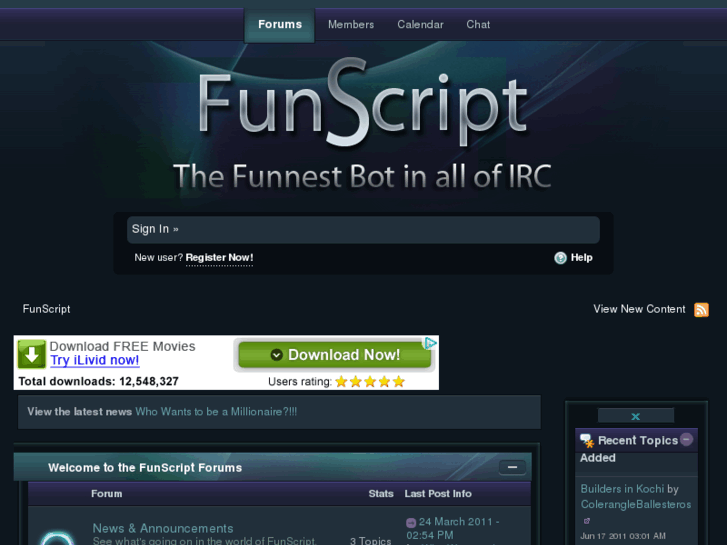Click the 'Total downloads: 12,548,327' text
The image size is (727, 545).
98,381
